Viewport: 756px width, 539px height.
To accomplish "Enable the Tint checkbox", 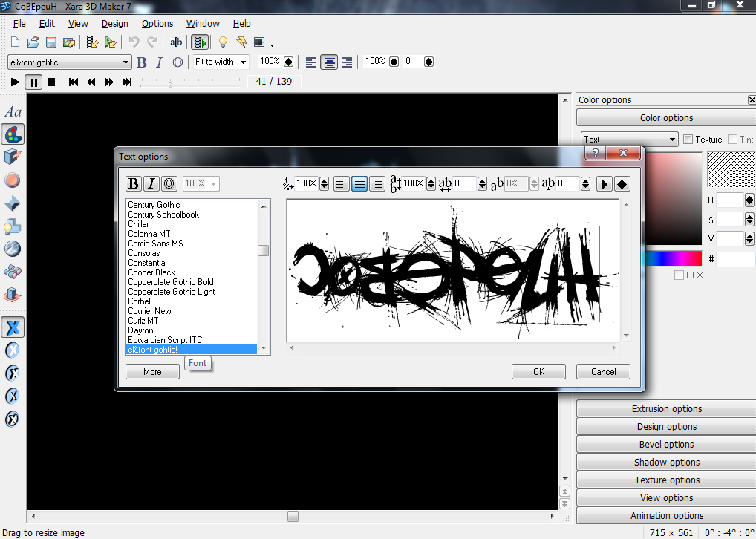I will coord(733,140).
